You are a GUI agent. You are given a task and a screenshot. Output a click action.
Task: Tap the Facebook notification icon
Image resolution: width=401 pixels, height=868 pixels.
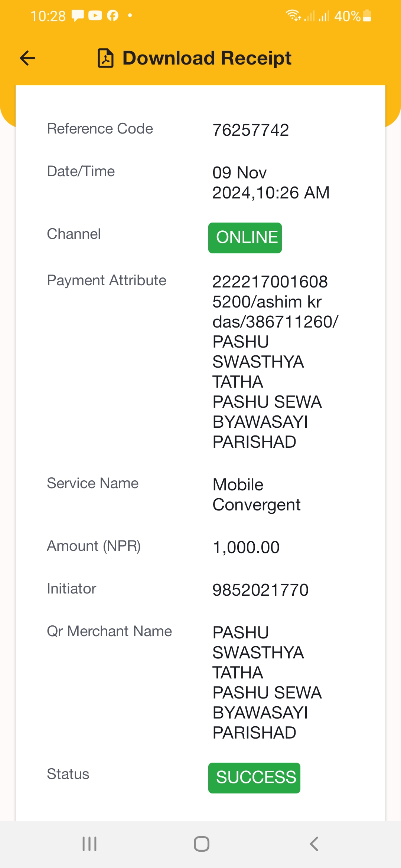coord(113,16)
